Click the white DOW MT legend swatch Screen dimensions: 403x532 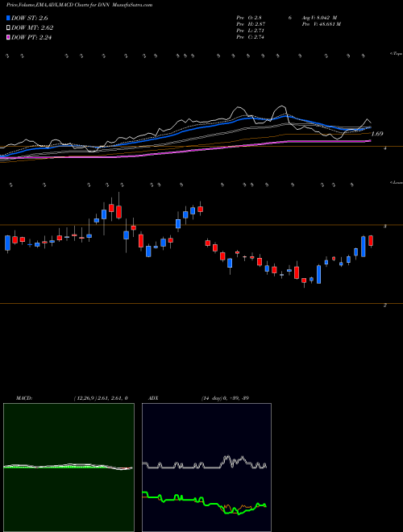(x=9, y=28)
